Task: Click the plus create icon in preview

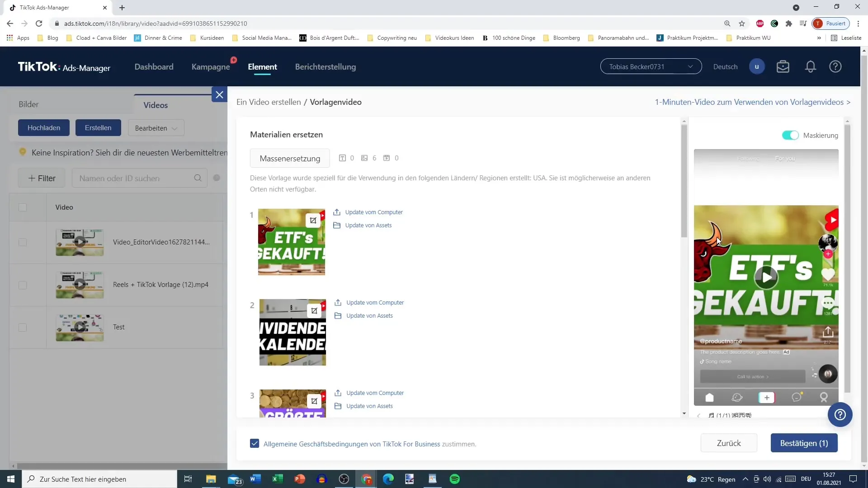Action: click(x=766, y=398)
